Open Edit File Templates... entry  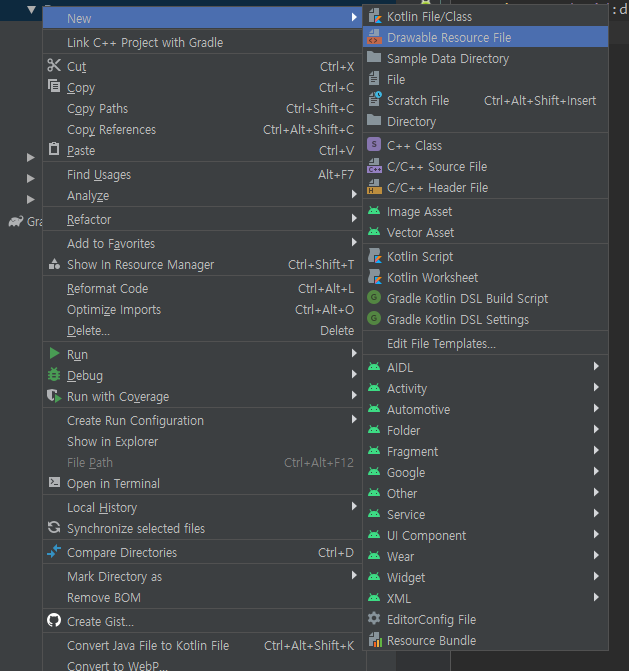pyautogui.click(x=486, y=343)
